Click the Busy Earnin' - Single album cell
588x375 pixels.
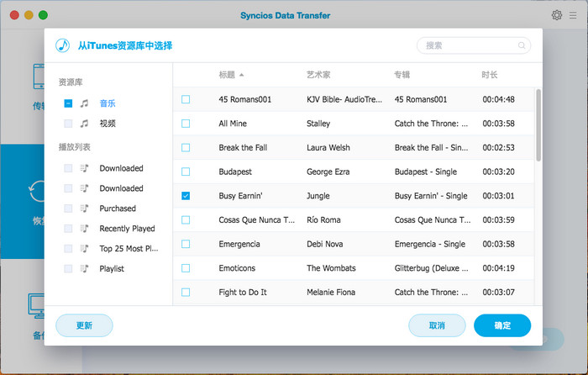(x=431, y=196)
